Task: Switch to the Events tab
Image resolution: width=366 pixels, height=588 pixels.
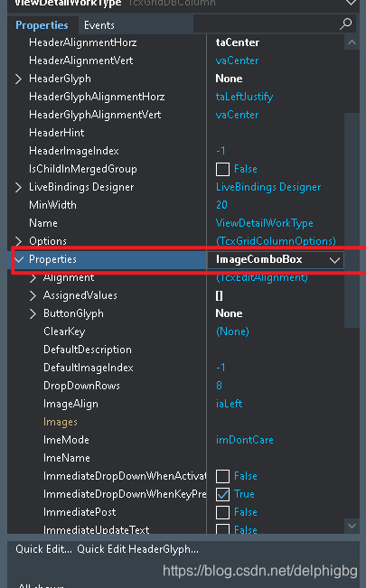Action: tap(99, 25)
